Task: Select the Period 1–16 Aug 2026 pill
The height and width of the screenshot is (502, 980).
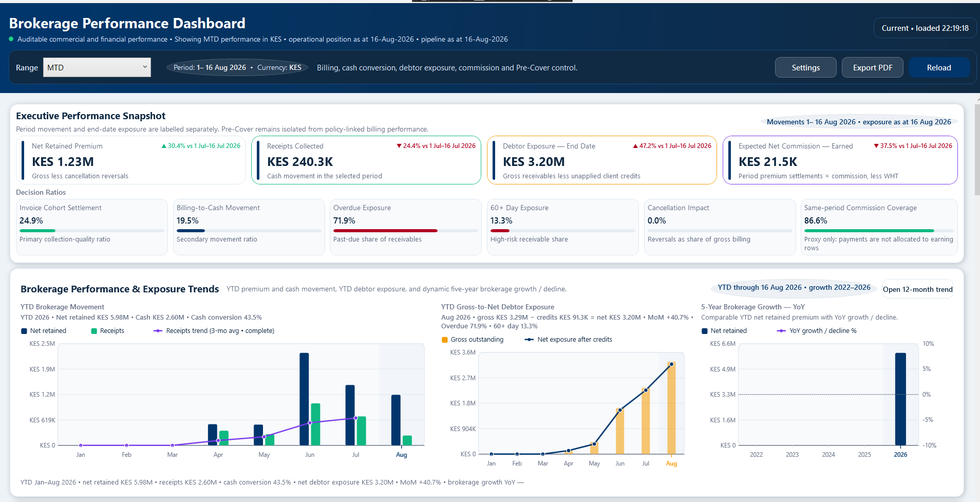Action: click(x=237, y=67)
